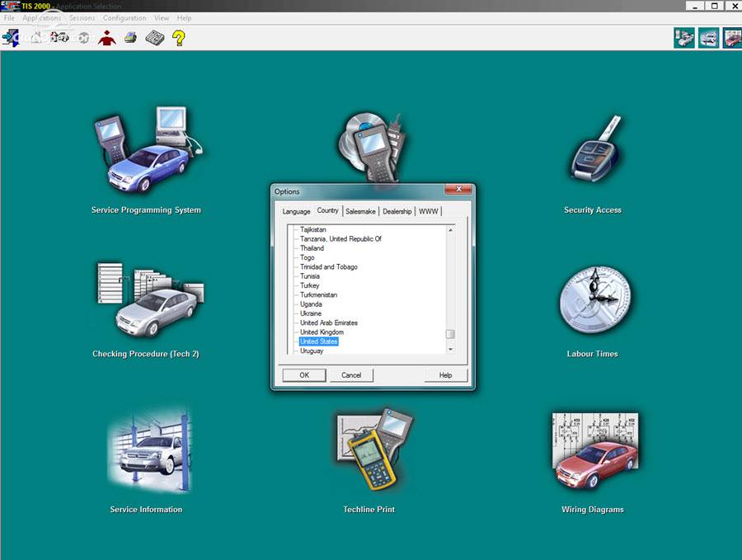This screenshot has width=742, height=560.
Task: Open the Help menu
Action: 184,18
